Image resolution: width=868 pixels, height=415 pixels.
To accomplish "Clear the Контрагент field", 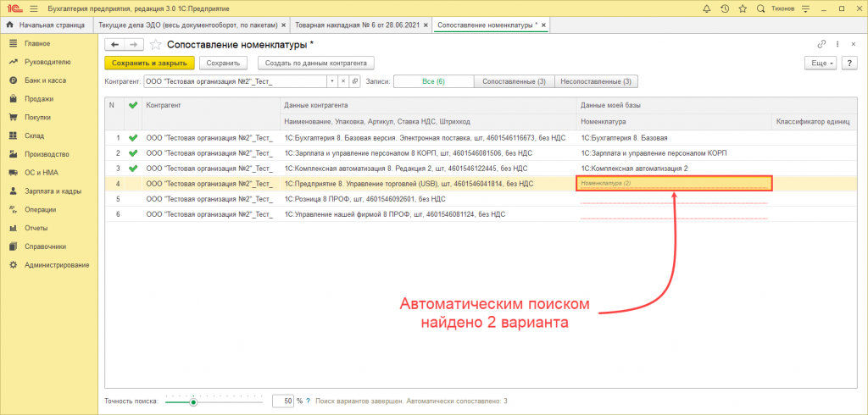I will pyautogui.click(x=342, y=81).
